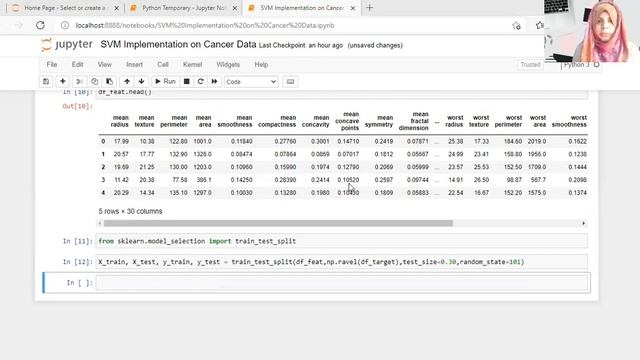The height and width of the screenshot is (360, 640).
Task: Reload the page
Action: tap(40, 25)
